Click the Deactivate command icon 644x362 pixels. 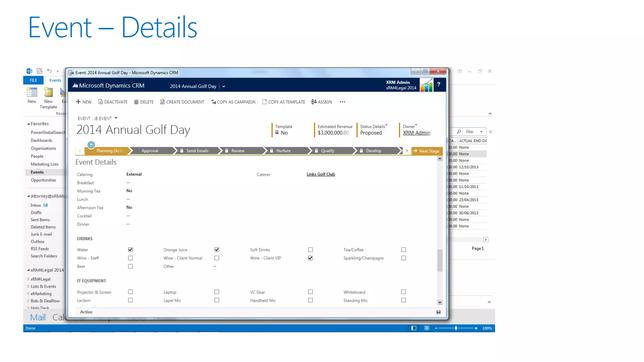tap(101, 102)
